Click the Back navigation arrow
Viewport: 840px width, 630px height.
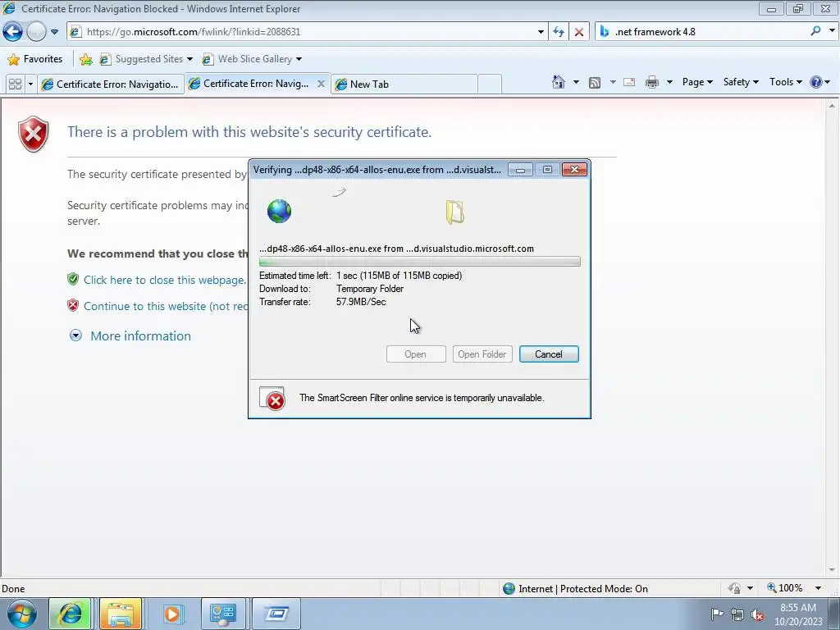point(13,32)
